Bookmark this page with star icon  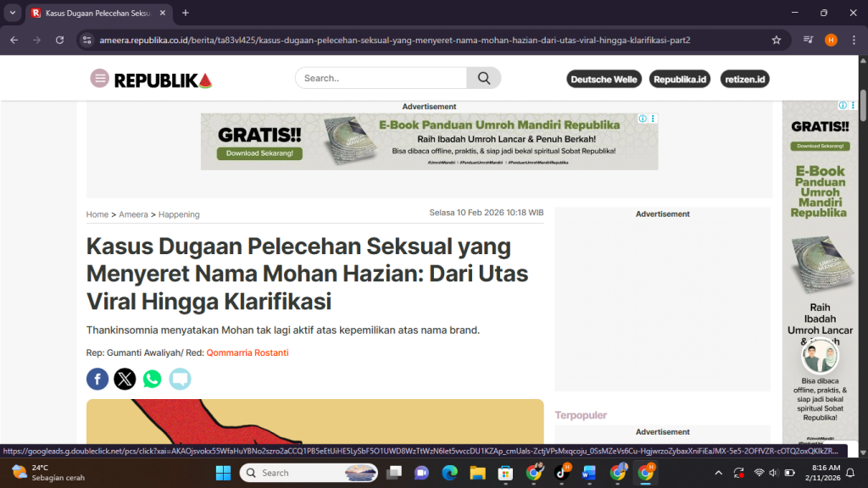(776, 40)
